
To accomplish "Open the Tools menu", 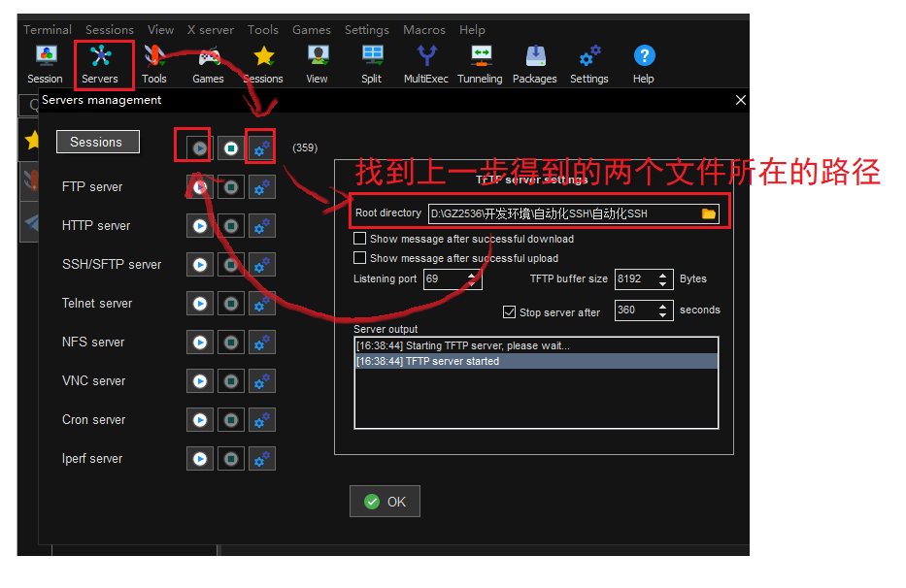I will [x=263, y=29].
